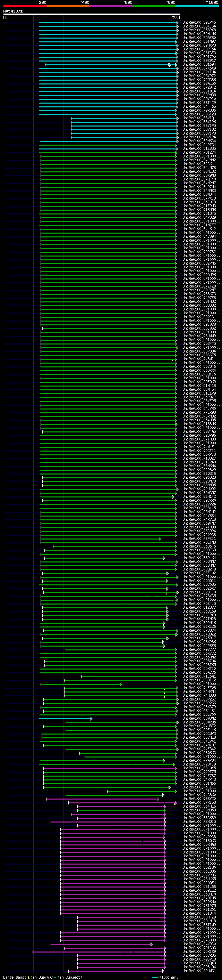Click the orange ~40% identity legend segment

[68, 6]
